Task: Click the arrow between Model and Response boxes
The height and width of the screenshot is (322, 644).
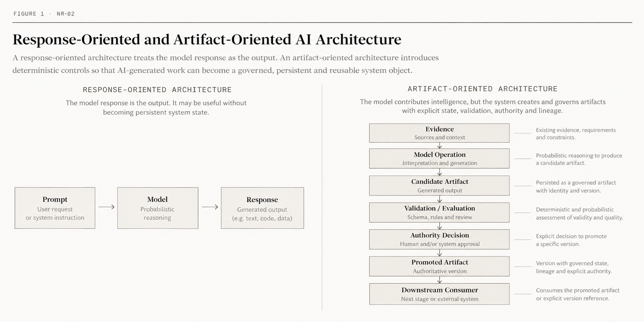Action: click(x=210, y=207)
